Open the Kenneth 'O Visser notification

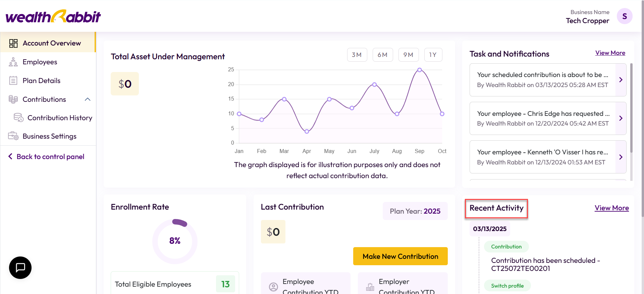coord(548,157)
